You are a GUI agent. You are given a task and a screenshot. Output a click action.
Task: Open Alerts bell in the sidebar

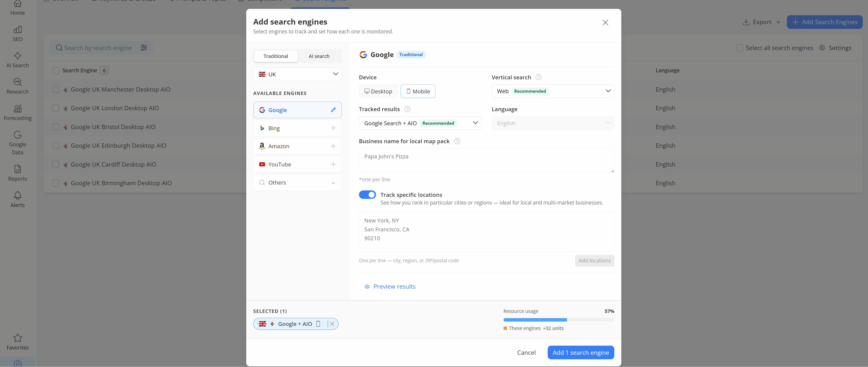(18, 200)
